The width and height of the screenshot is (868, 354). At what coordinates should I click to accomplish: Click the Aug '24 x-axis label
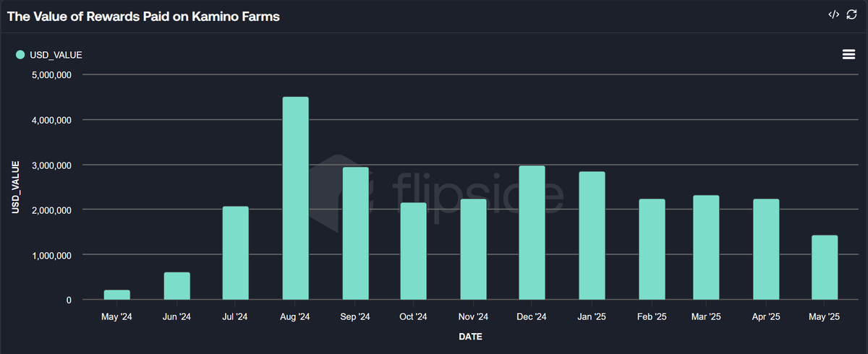point(295,317)
